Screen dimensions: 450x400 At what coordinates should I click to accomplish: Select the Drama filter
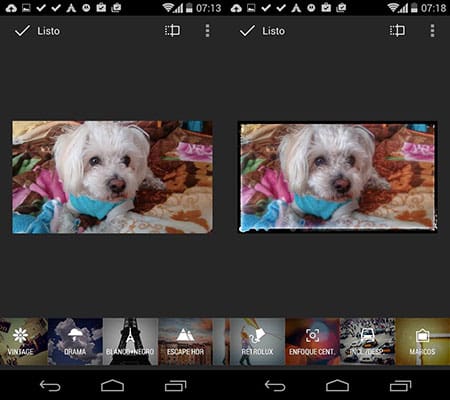[75, 342]
